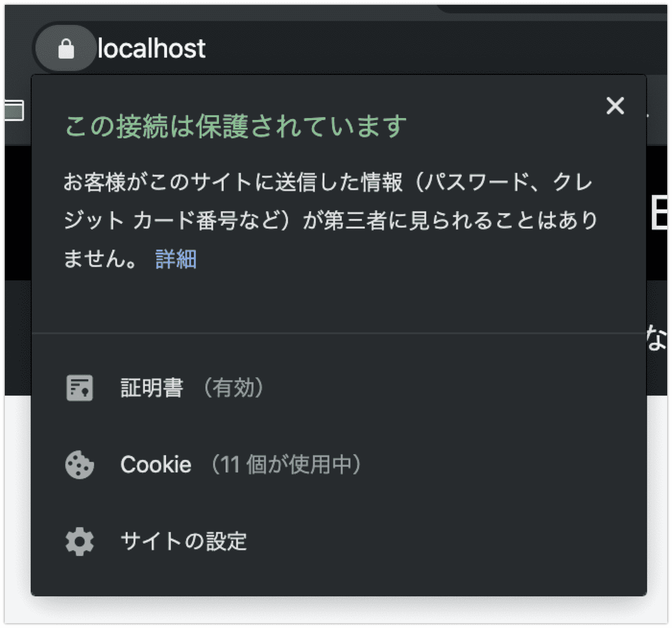Click the site settings gear icon

(79, 542)
